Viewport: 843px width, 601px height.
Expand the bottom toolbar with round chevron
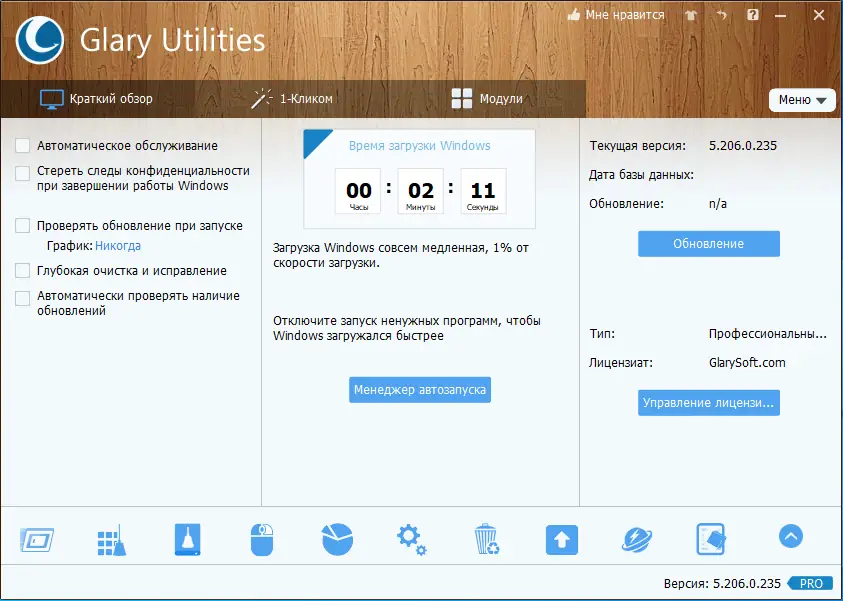790,536
